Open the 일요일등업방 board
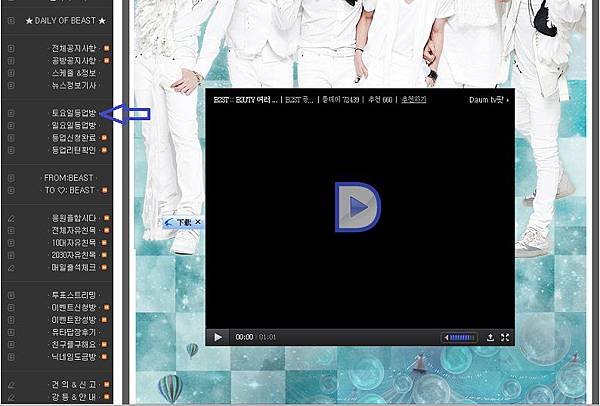Screen dimensions: 600x406 click(74, 126)
